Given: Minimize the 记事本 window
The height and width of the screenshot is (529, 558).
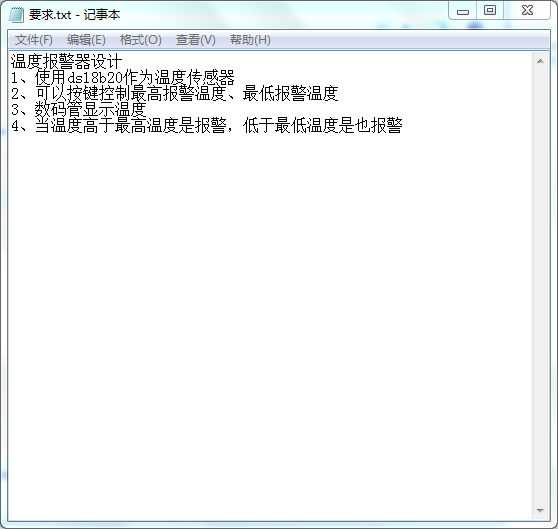Looking at the screenshot, I should [x=463, y=11].
